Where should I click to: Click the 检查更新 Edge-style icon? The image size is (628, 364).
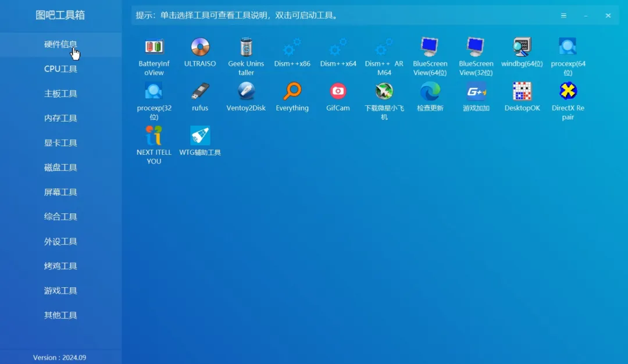click(x=430, y=91)
